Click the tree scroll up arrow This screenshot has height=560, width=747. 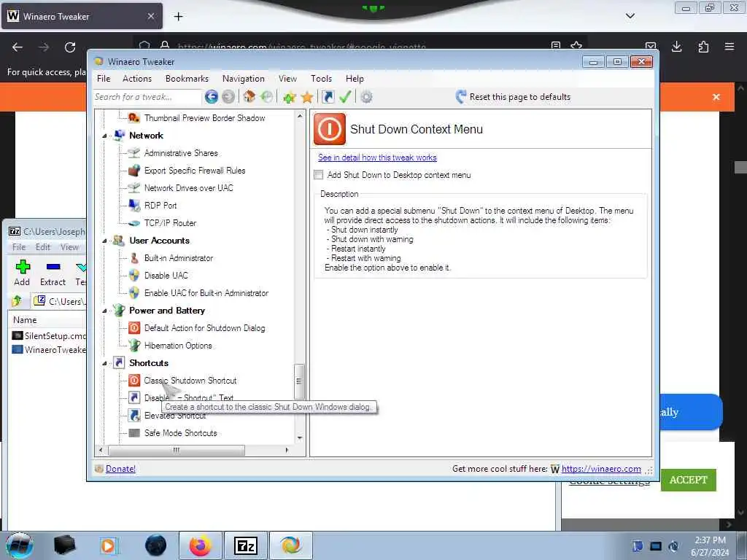(300, 116)
